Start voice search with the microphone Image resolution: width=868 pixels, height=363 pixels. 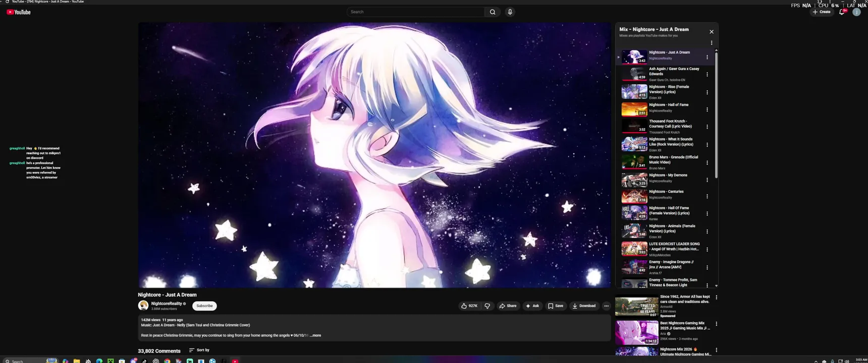(x=510, y=12)
